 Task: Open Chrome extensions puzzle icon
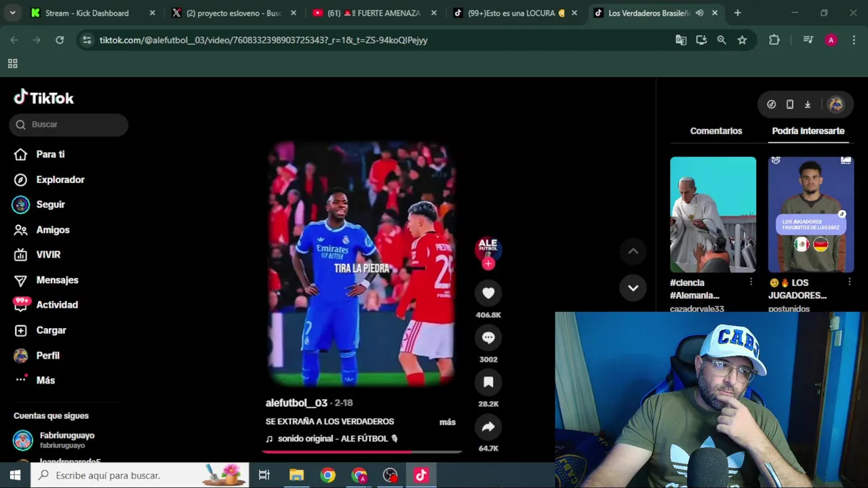point(774,40)
